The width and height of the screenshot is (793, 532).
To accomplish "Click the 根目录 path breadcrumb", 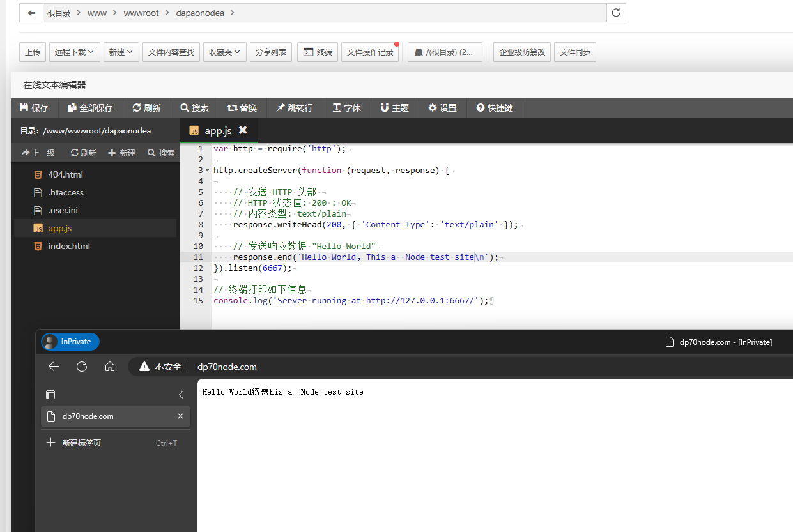I will coord(59,13).
